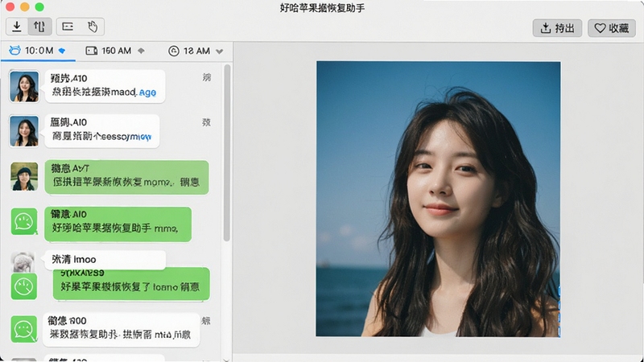Image resolution: width=644 pixels, height=362 pixels.
Task: Click the blue 'Ago' link in the first message
Action: tap(147, 93)
